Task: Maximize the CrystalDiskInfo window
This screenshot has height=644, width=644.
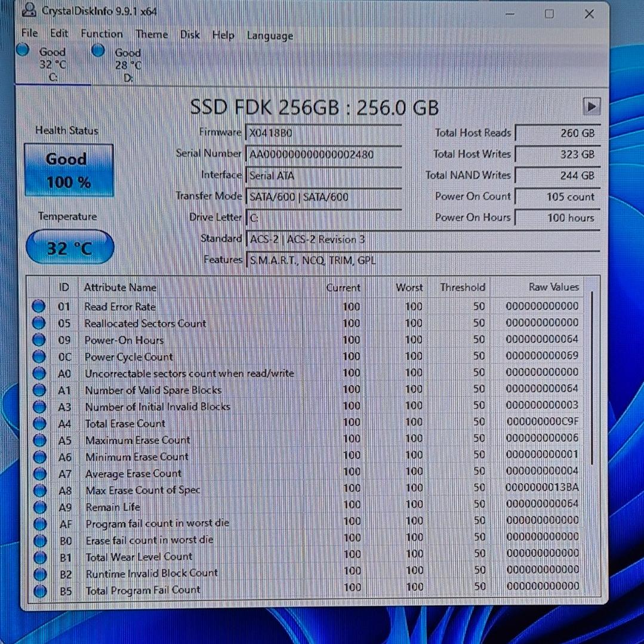Action: tap(549, 14)
